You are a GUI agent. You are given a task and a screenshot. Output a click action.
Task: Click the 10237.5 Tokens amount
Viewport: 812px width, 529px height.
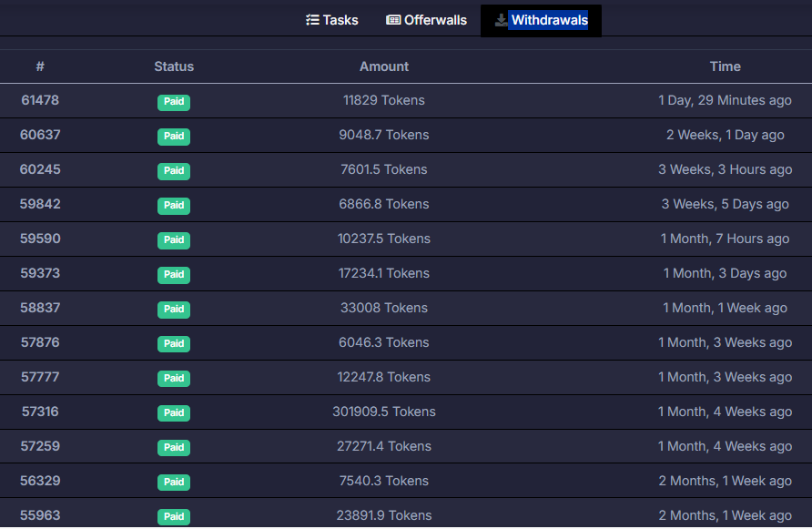[x=384, y=239]
